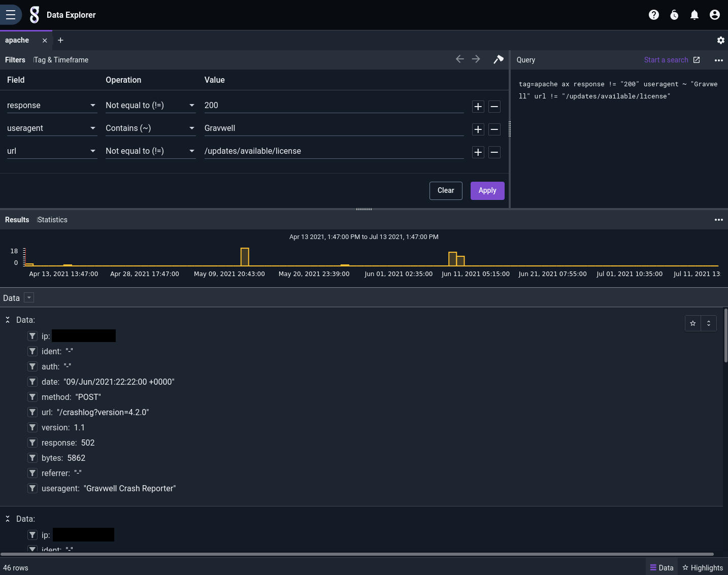Open user account profile icon
This screenshot has height=575, width=728.
tap(715, 15)
